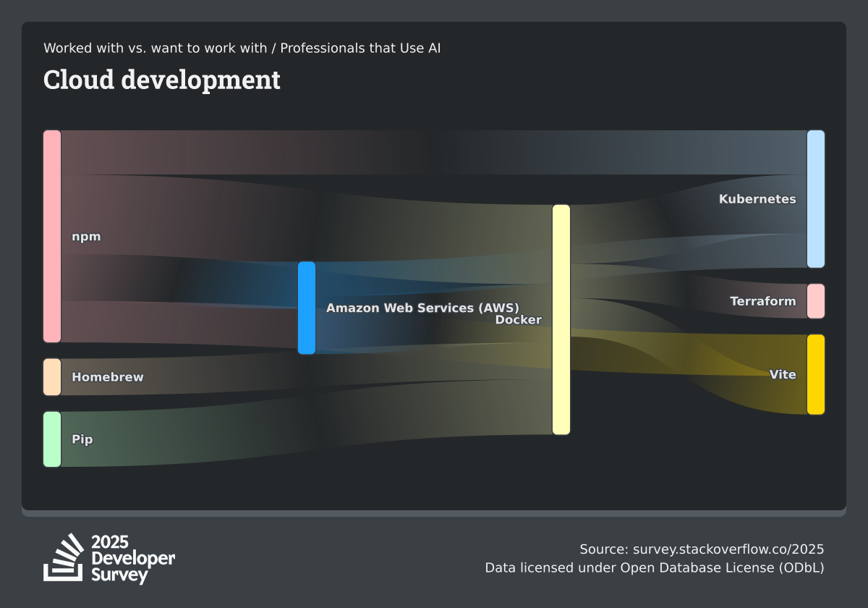Click the green Pip node bar
The image size is (868, 608).
coord(52,439)
